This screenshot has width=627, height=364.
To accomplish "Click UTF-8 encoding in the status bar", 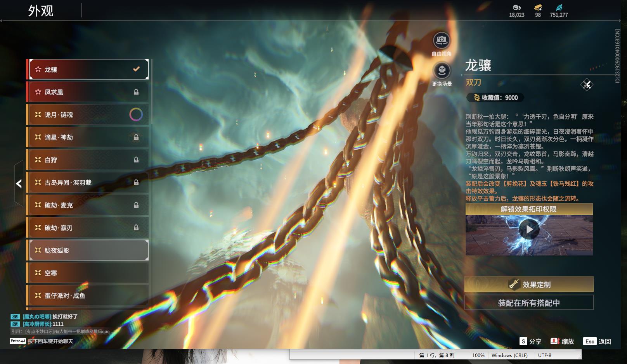I will click(x=545, y=355).
